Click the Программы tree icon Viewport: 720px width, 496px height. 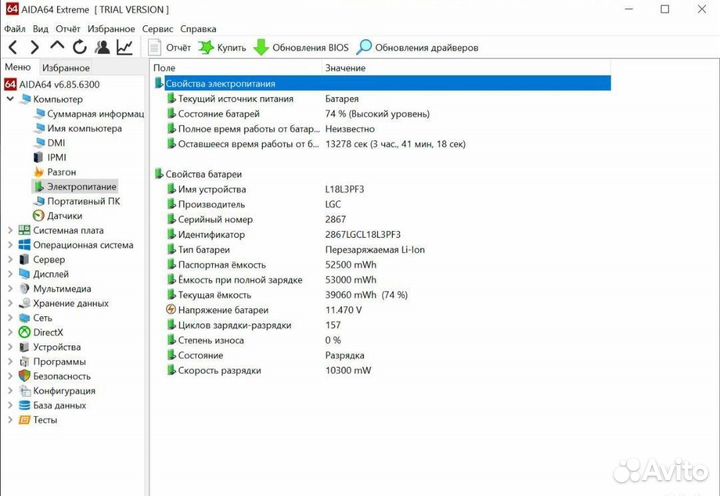(x=24, y=362)
